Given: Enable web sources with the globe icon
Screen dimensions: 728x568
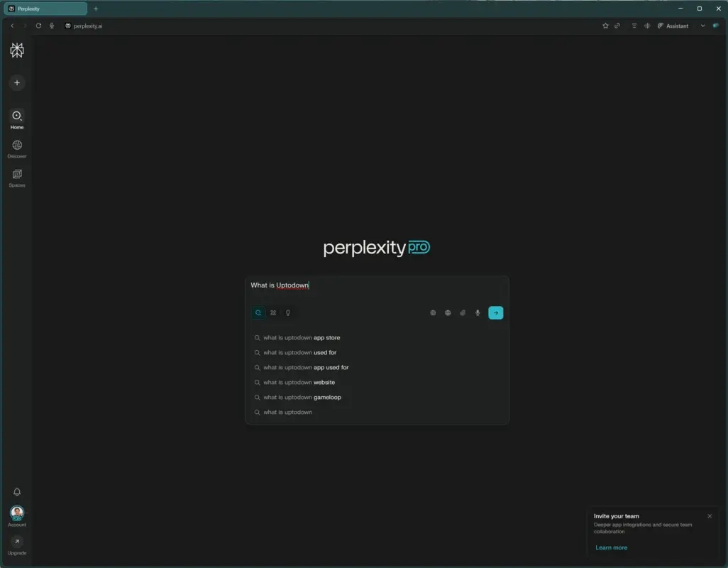Looking at the screenshot, I should [x=448, y=312].
